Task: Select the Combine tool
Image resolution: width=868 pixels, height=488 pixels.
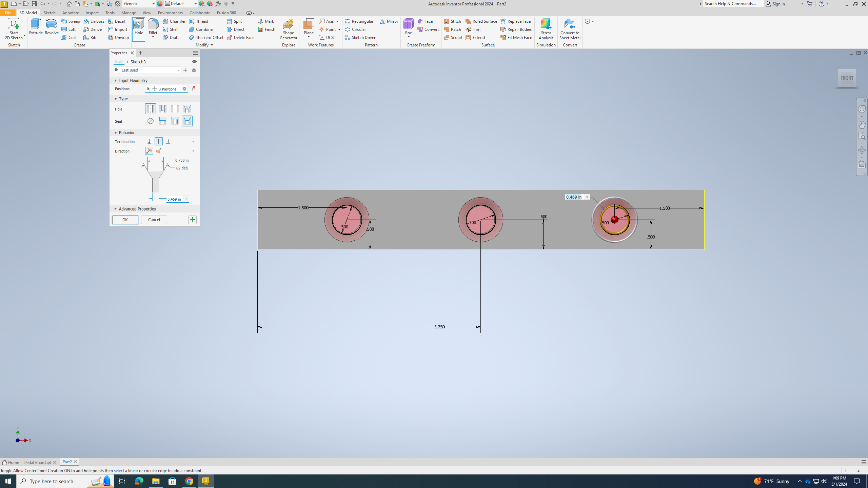Action: 201,29
